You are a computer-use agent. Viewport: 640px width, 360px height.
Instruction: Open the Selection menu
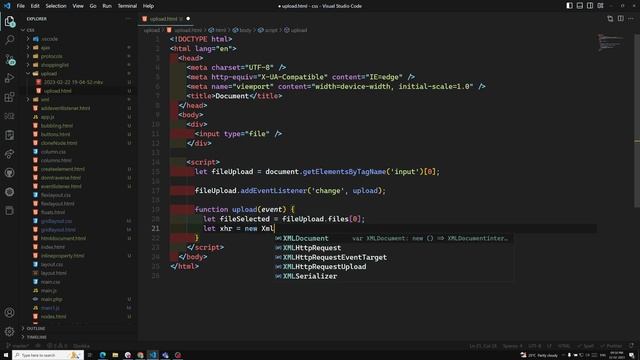(x=56, y=6)
